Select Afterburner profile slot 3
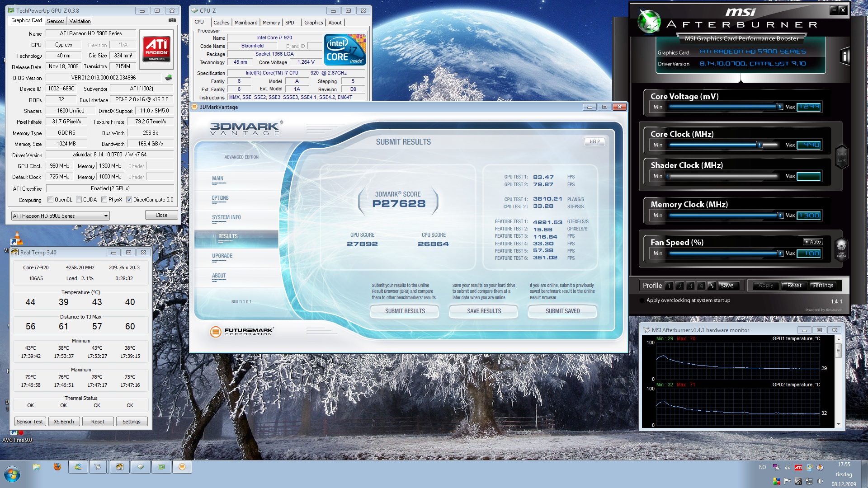The height and width of the screenshot is (488, 868). pyautogui.click(x=690, y=286)
